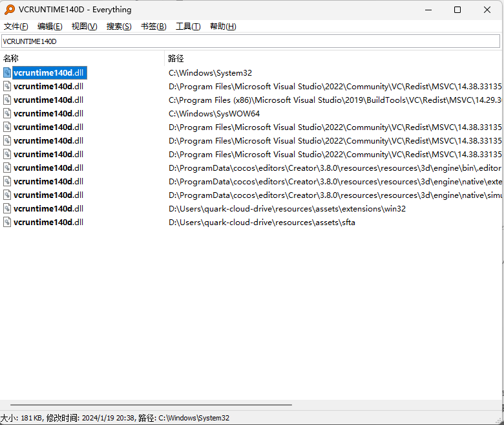
Task: Minimize the Everything window
Action: (x=428, y=10)
